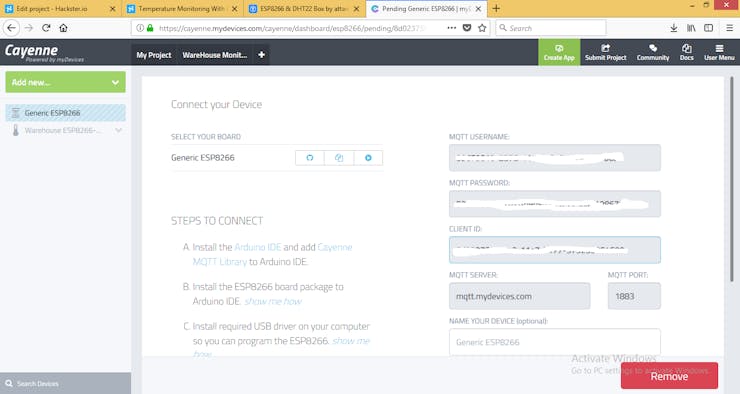Open a new browser tab
The height and width of the screenshot is (394, 740).
pyautogui.click(x=496, y=8)
